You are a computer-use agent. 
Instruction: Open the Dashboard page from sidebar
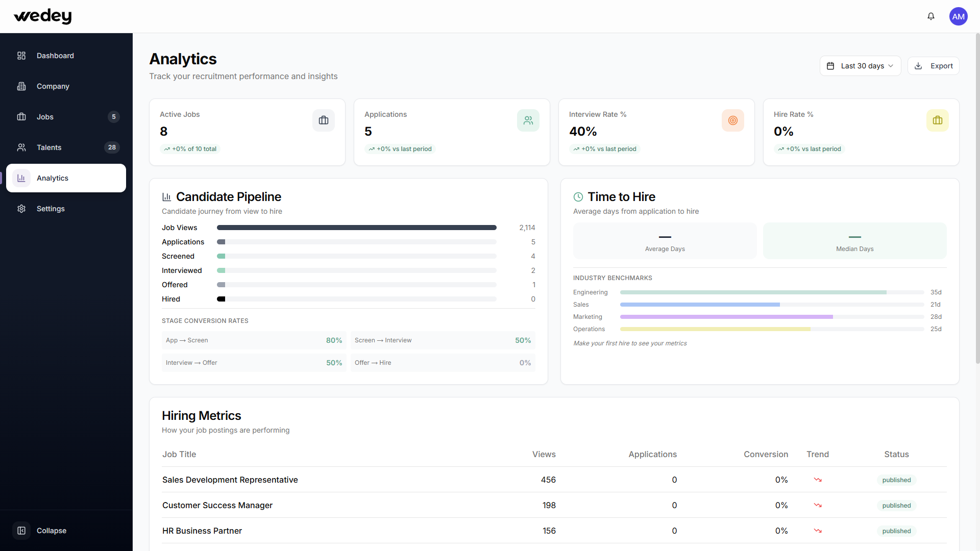pos(55,56)
